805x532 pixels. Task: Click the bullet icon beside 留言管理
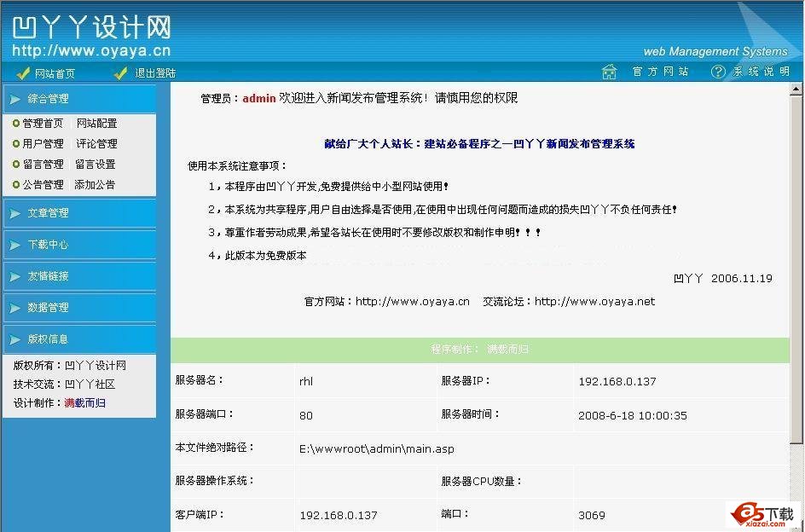[x=16, y=165]
